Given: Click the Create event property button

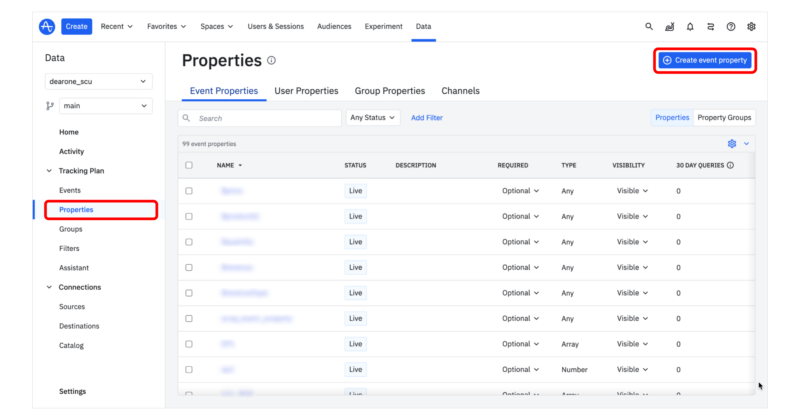Looking at the screenshot, I should tap(704, 61).
